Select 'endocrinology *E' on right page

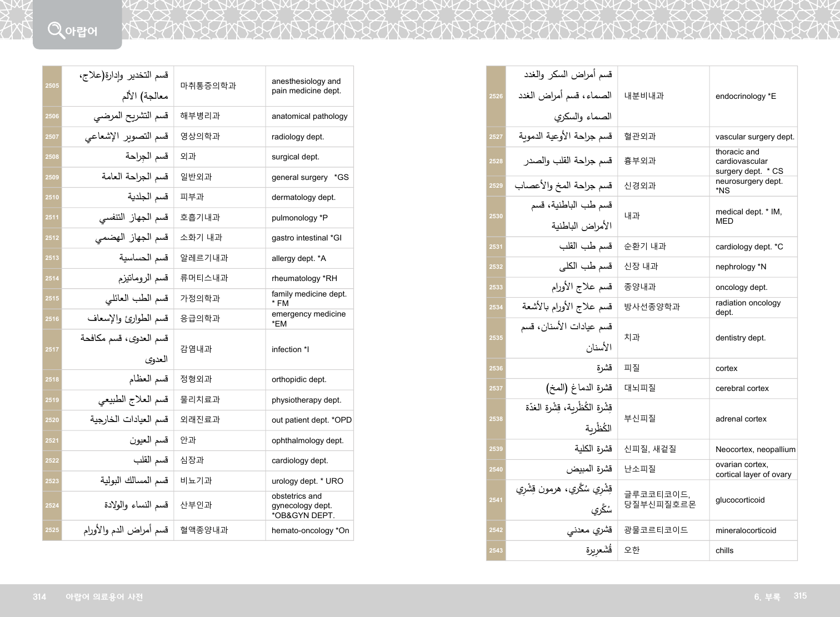(x=746, y=97)
